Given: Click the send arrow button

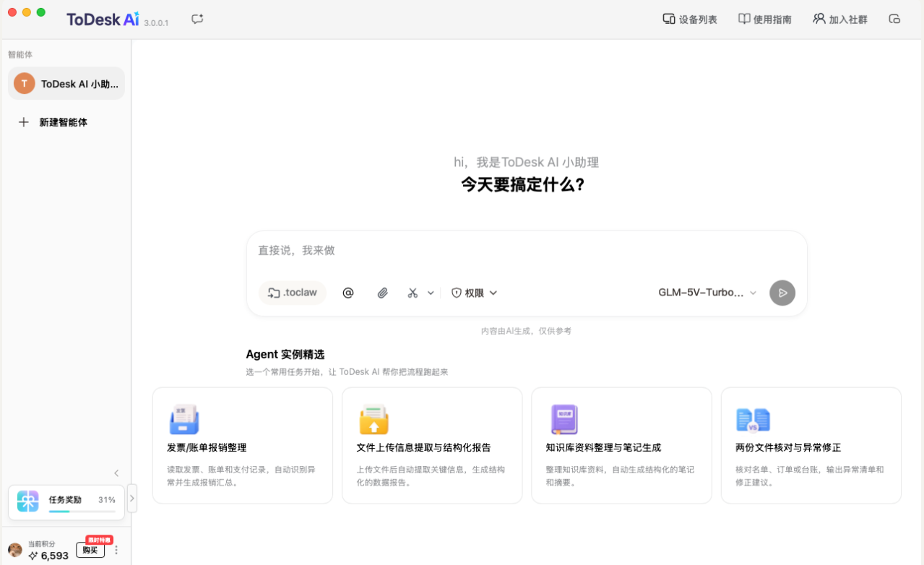Looking at the screenshot, I should pyautogui.click(x=782, y=293).
